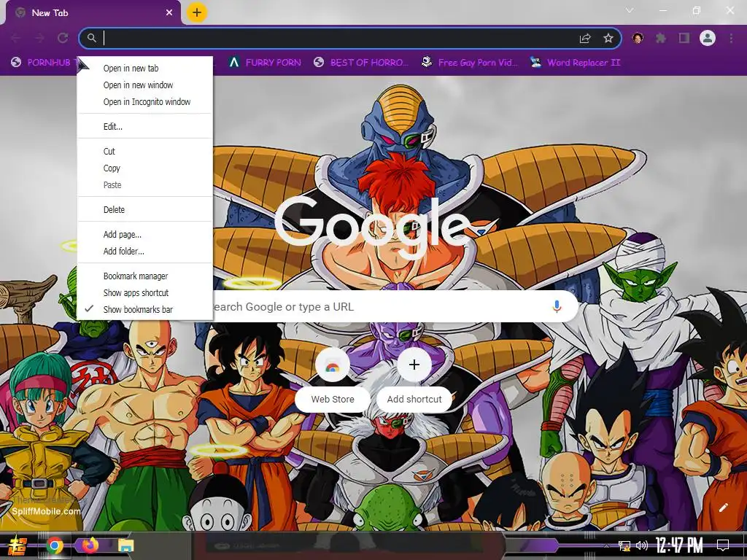Image resolution: width=747 pixels, height=560 pixels.
Task: Click the Web Store label
Action: tap(333, 399)
